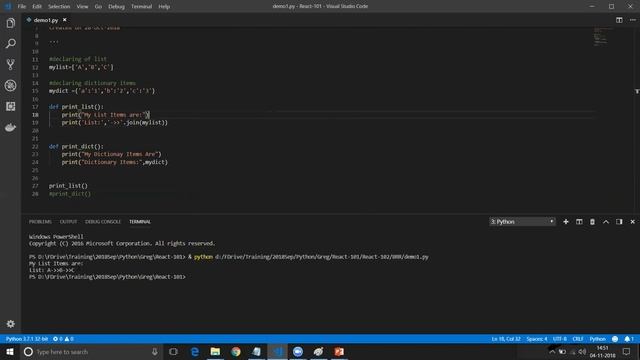Open the Extensions view

click(x=11, y=107)
